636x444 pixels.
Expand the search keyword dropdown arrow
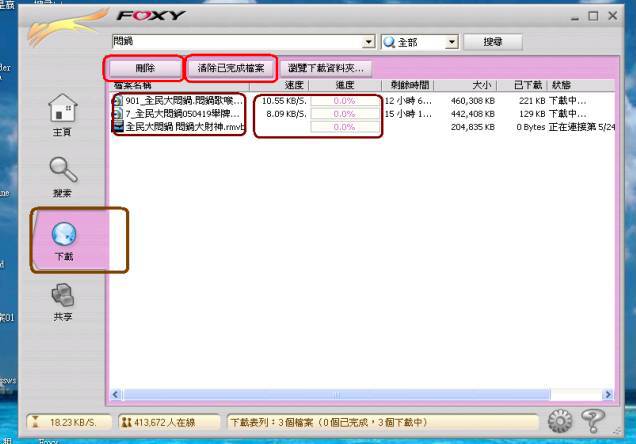coord(368,42)
